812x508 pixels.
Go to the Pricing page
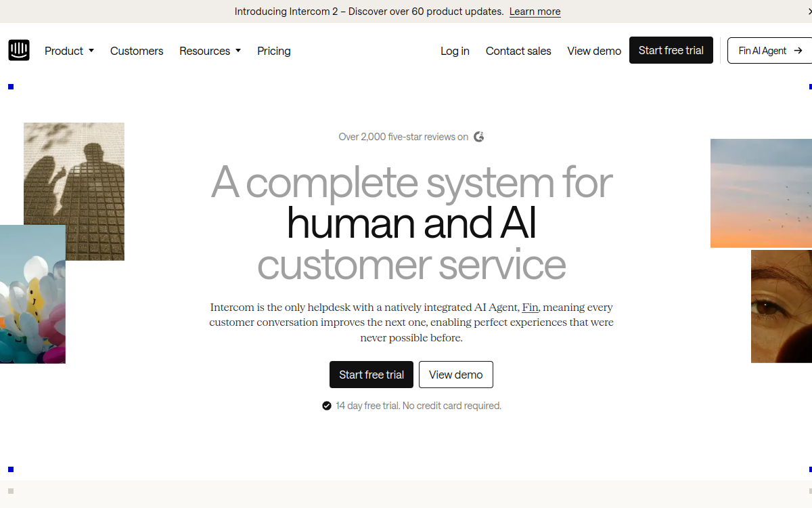point(274,51)
